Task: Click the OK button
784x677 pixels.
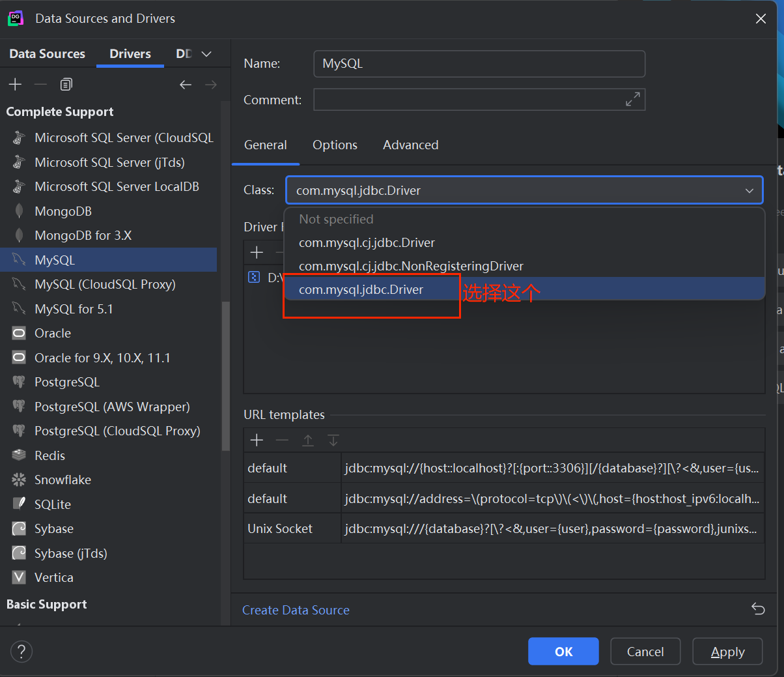Action: coord(563,652)
